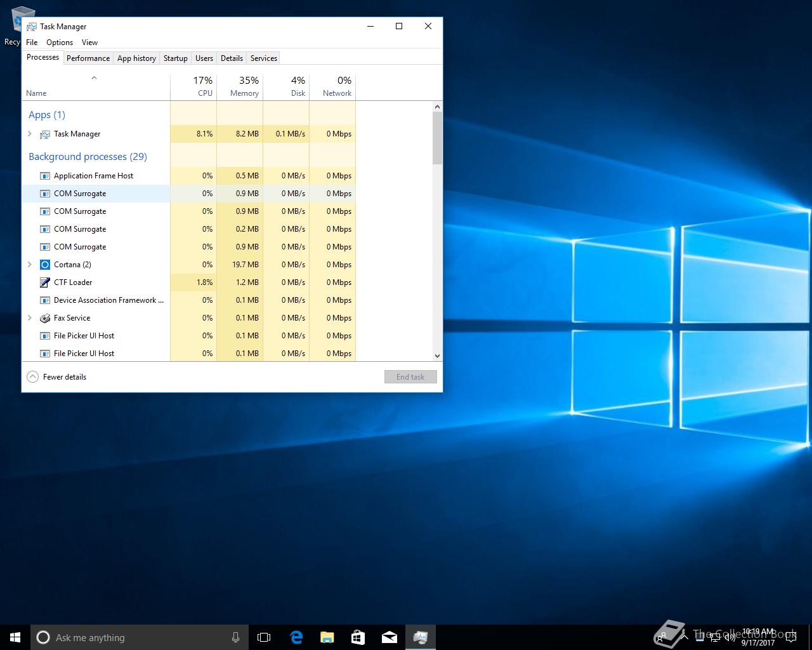812x650 pixels.
Task: Open Mail app from taskbar
Action: 389,637
